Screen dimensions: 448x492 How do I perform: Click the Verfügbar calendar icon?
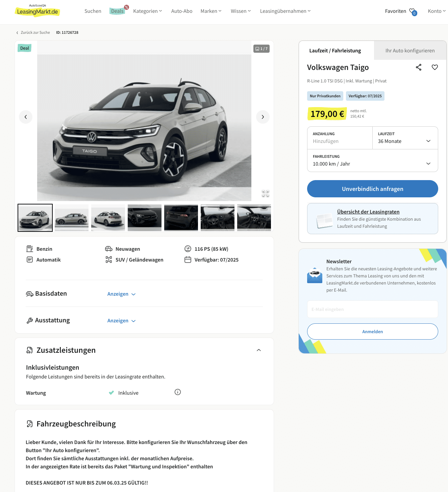tap(188, 260)
